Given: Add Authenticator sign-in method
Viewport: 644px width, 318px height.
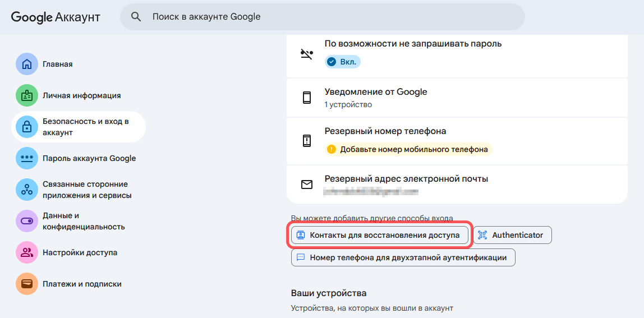Looking at the screenshot, I should [513, 236].
